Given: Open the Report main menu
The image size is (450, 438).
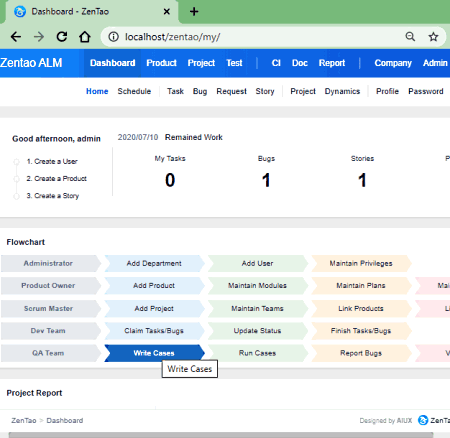Looking at the screenshot, I should (332, 63).
